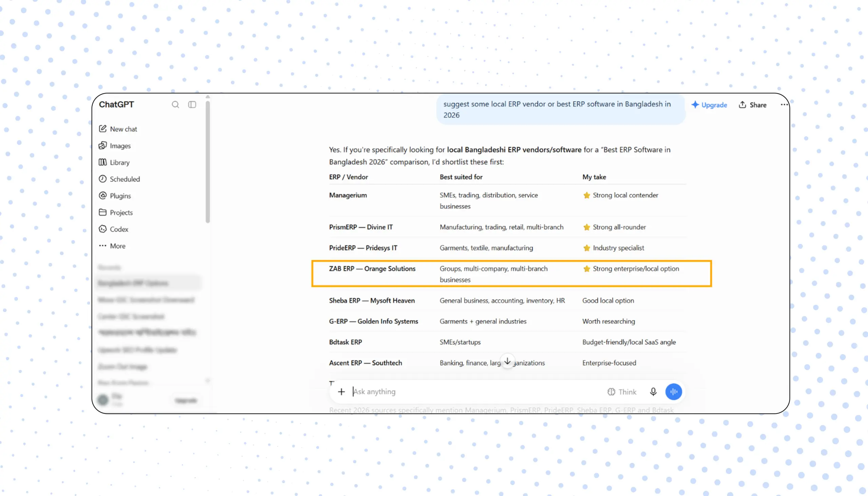Click the Managerium vendor cell
The image size is (868, 496).
point(348,195)
